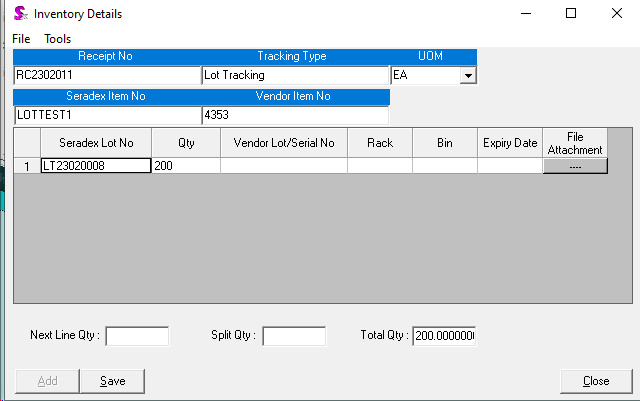The image size is (640, 401).
Task: Select row 1 header in grid
Action: coord(26,166)
